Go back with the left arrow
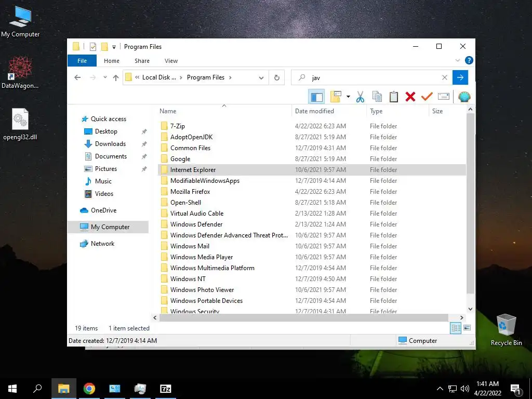This screenshot has height=399, width=532. 77,78
